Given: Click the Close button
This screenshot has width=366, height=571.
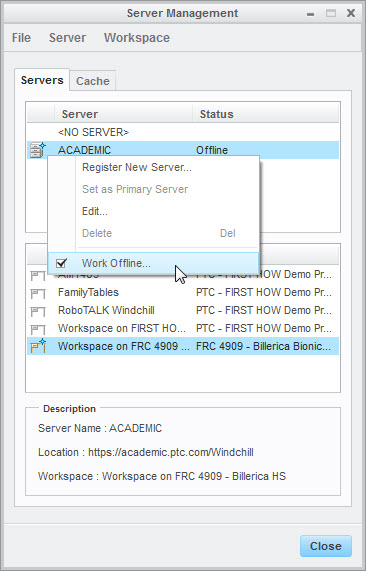Looking at the screenshot, I should coord(326,546).
